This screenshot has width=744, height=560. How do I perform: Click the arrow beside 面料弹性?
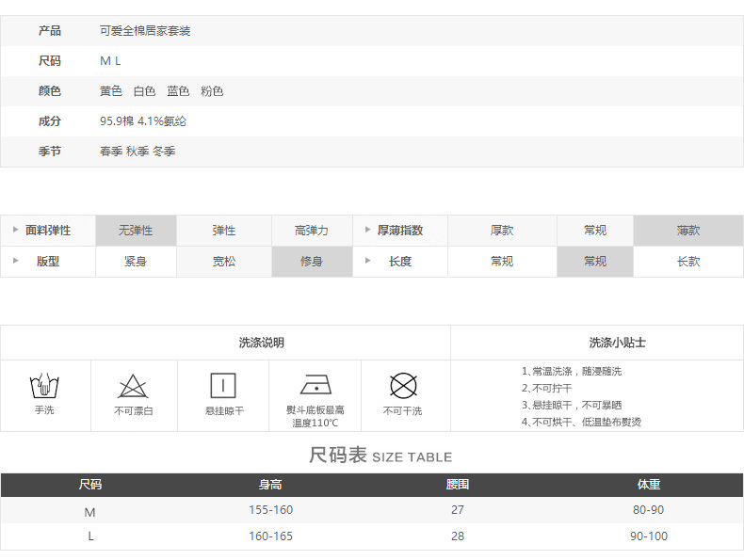[15, 230]
